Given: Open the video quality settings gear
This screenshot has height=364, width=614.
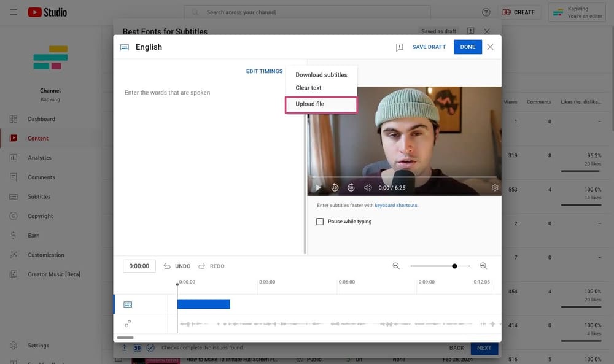Looking at the screenshot, I should tap(495, 187).
